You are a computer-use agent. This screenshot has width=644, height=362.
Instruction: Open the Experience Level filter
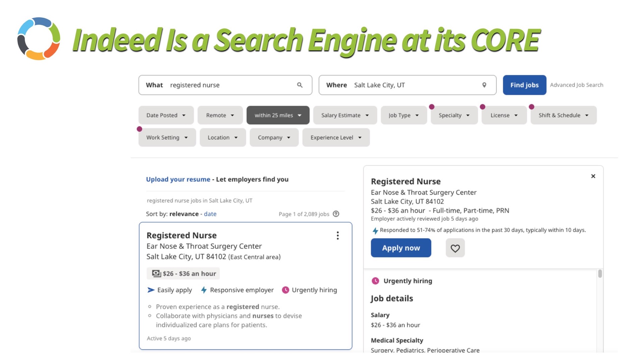point(336,137)
